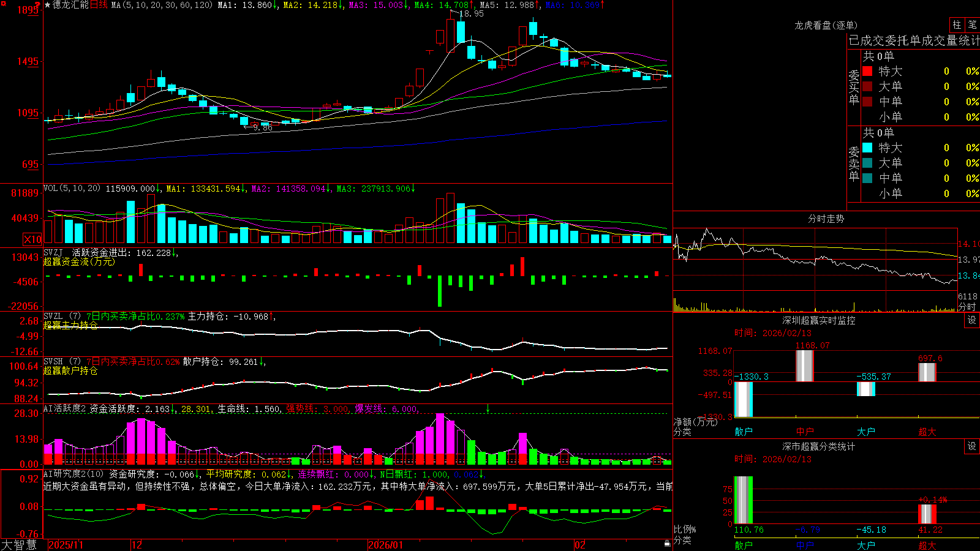Jump to the 2026/01 timeline marker
Viewport: 980px width, 551px height.
tap(385, 545)
